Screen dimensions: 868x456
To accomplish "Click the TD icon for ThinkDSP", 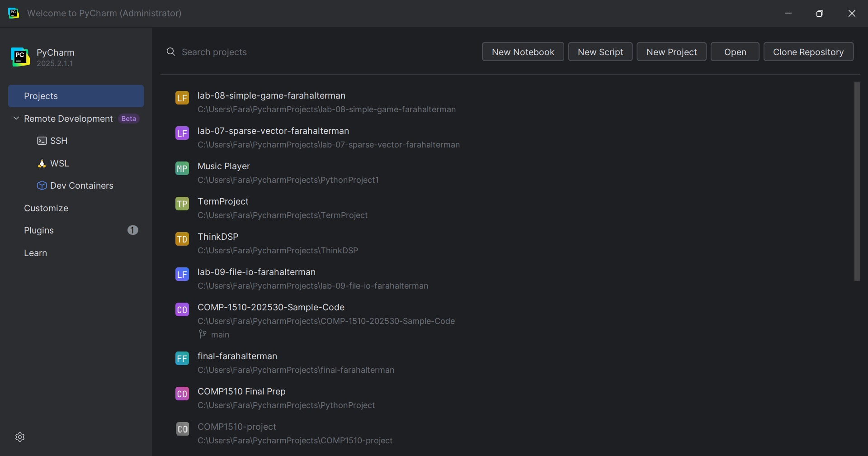I will (182, 239).
